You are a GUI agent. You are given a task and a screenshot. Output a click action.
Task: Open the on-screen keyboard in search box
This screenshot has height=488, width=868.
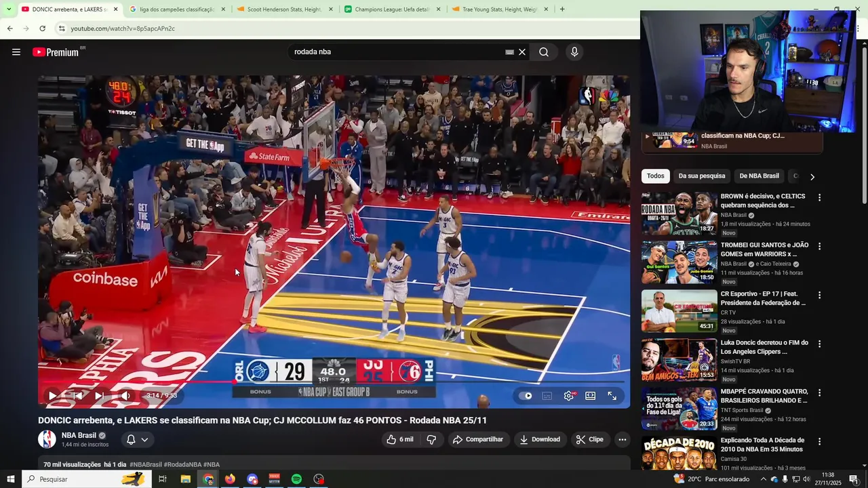click(509, 52)
